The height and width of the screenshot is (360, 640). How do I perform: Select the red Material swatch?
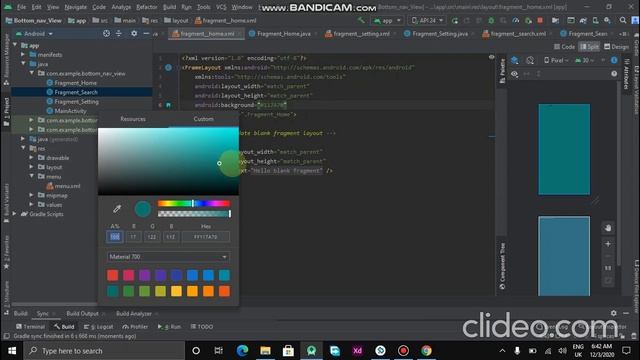pyautogui.click(x=113, y=275)
